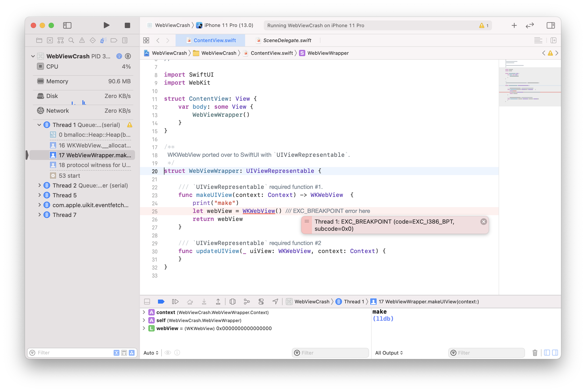
Task: Click the Continue/Pause program execution icon
Action: [x=175, y=302]
